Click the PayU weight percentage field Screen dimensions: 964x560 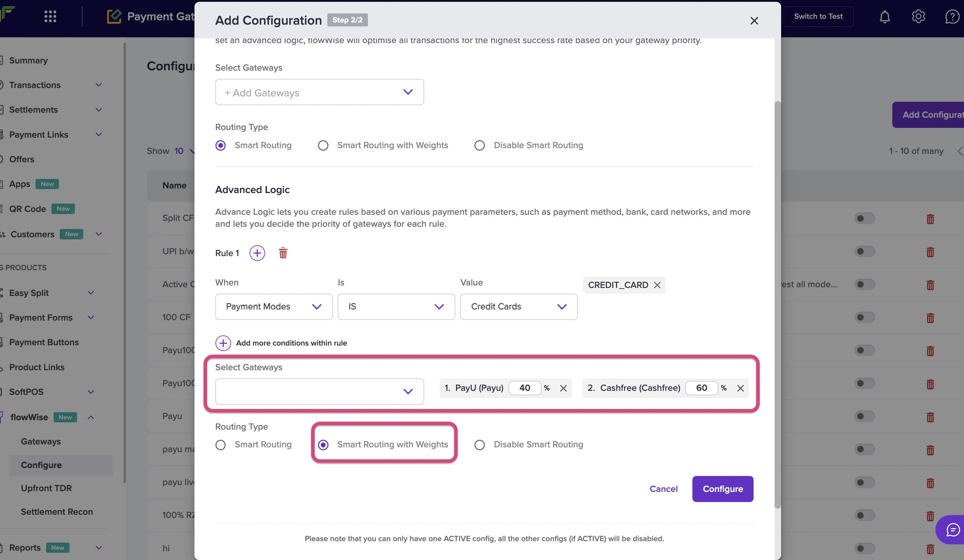[524, 388]
